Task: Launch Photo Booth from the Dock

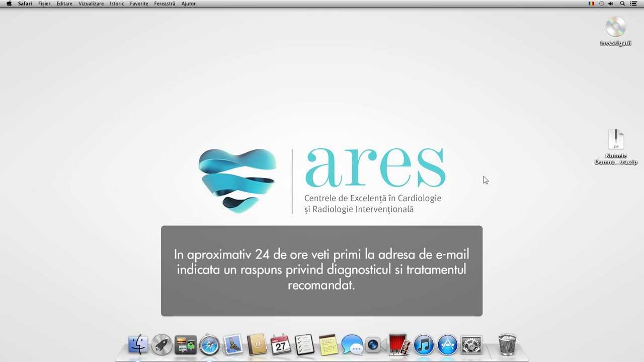Action: pyautogui.click(x=399, y=345)
